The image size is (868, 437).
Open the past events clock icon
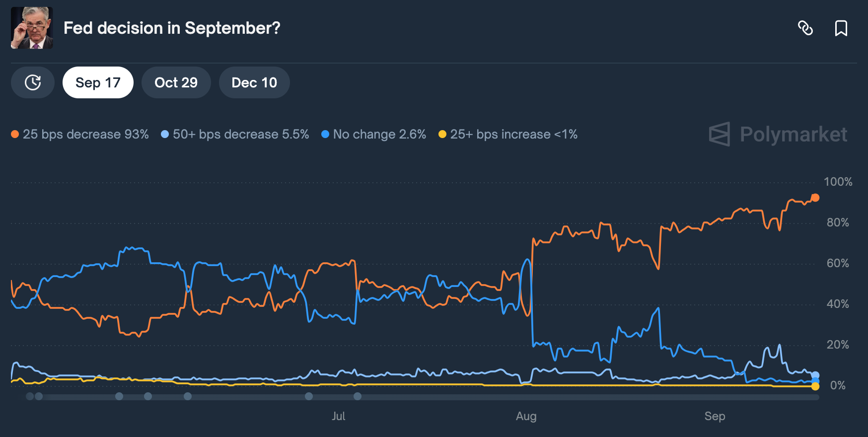pyautogui.click(x=33, y=82)
